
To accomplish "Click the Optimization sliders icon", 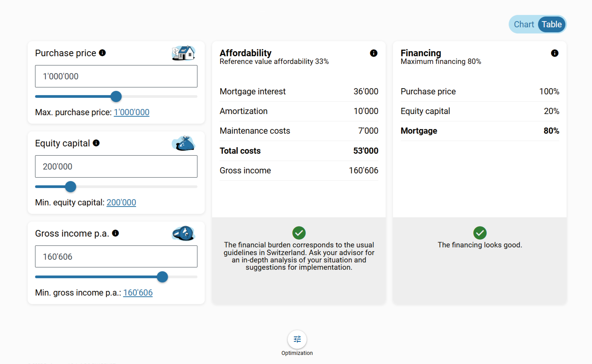I will click(x=297, y=339).
